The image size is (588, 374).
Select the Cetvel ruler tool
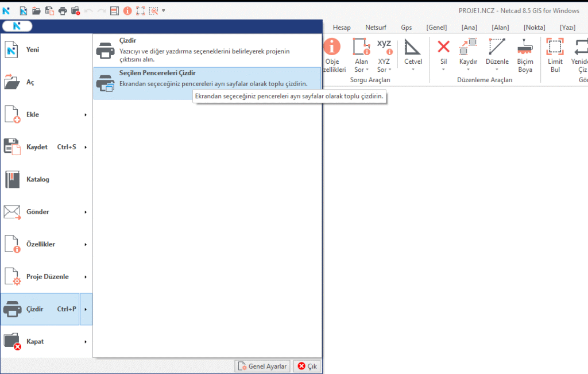click(x=413, y=55)
